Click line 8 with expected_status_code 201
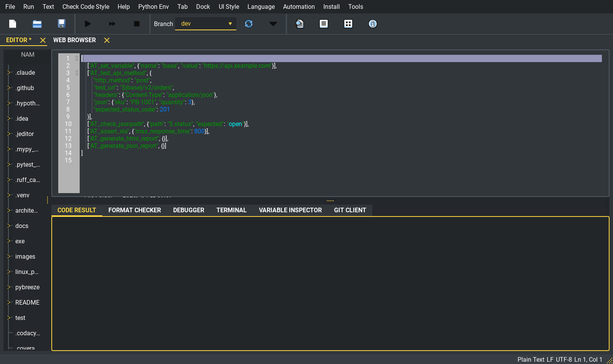This screenshot has width=613, height=364. coord(131,109)
